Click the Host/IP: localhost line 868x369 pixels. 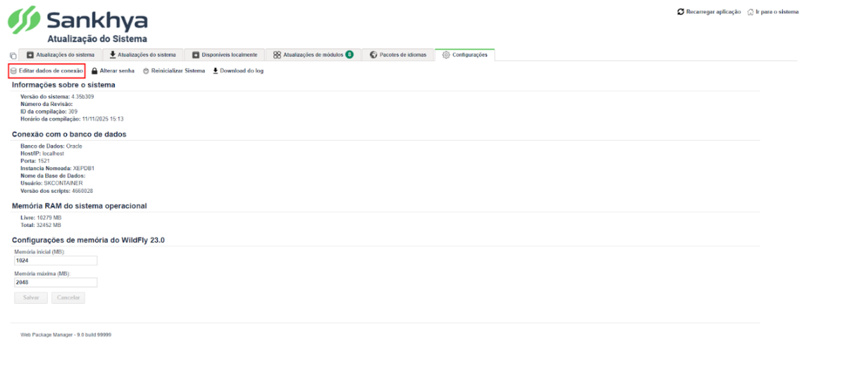[x=42, y=153]
